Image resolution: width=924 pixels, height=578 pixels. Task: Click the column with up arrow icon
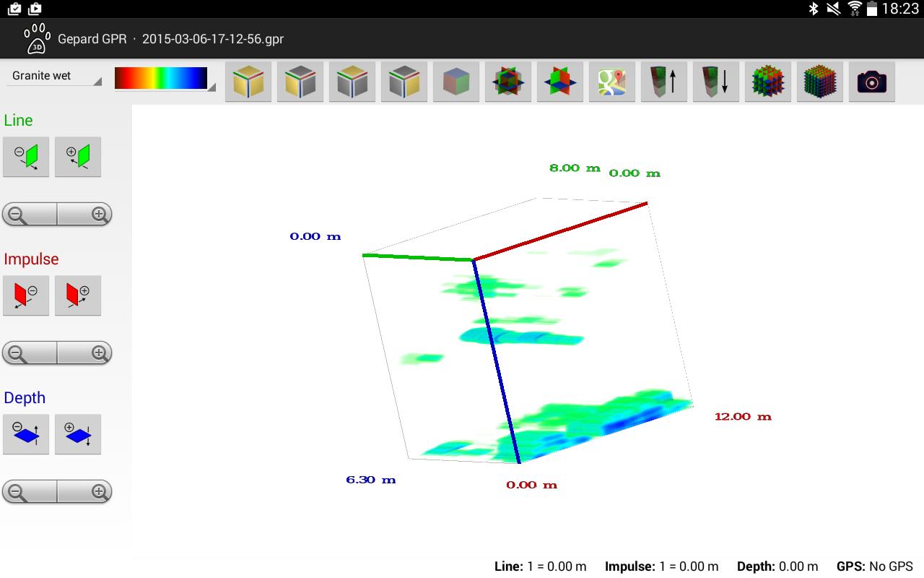coord(664,81)
